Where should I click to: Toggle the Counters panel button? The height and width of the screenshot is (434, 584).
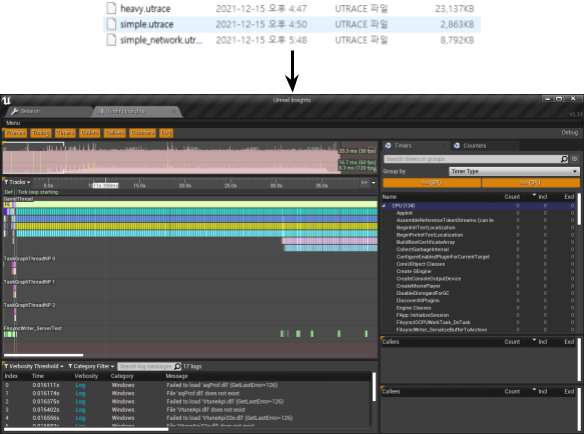pyautogui.click(x=142, y=133)
